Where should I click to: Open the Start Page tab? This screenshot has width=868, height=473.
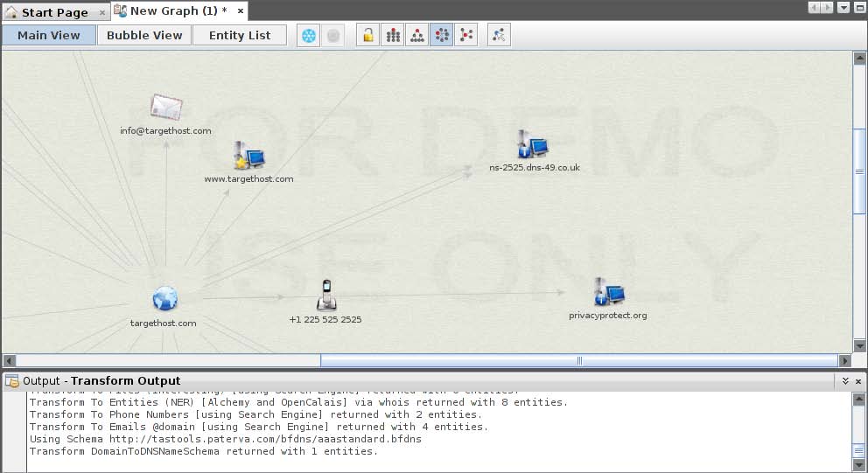click(54, 12)
